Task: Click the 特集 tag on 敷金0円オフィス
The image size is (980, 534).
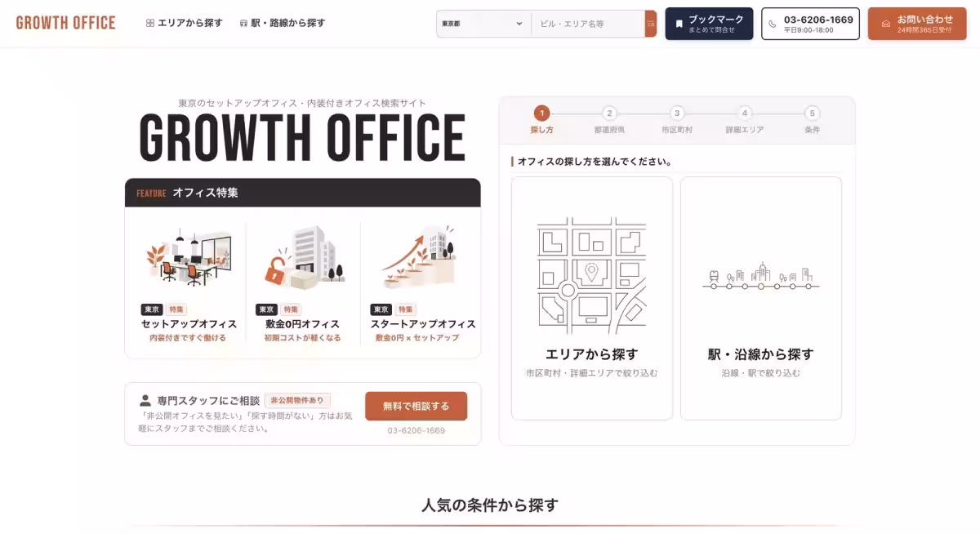Action: point(291,309)
